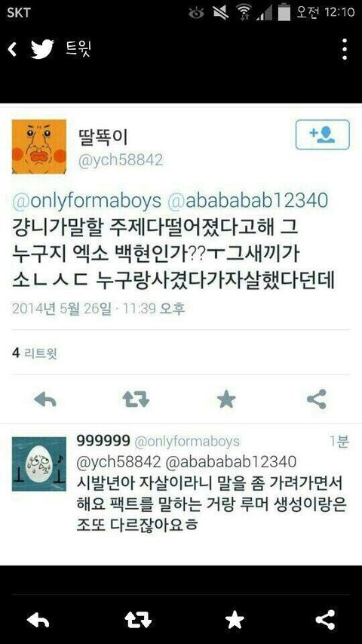Favorite the main tweet with gray star
This screenshot has width=362, height=644.
click(226, 399)
